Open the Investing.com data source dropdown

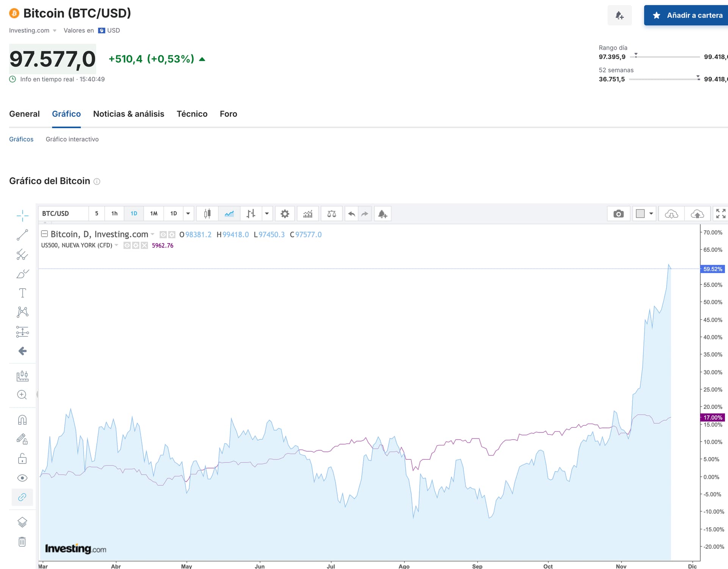tap(33, 30)
